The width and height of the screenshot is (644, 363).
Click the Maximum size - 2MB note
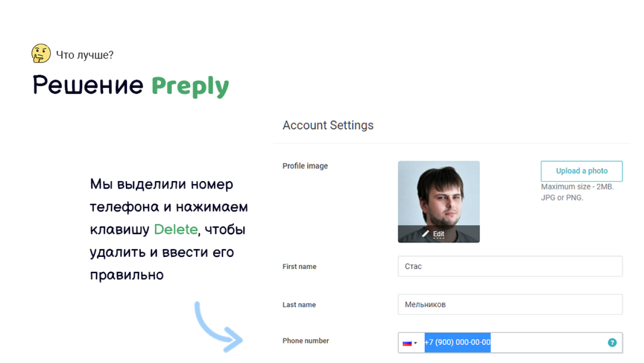[578, 187]
